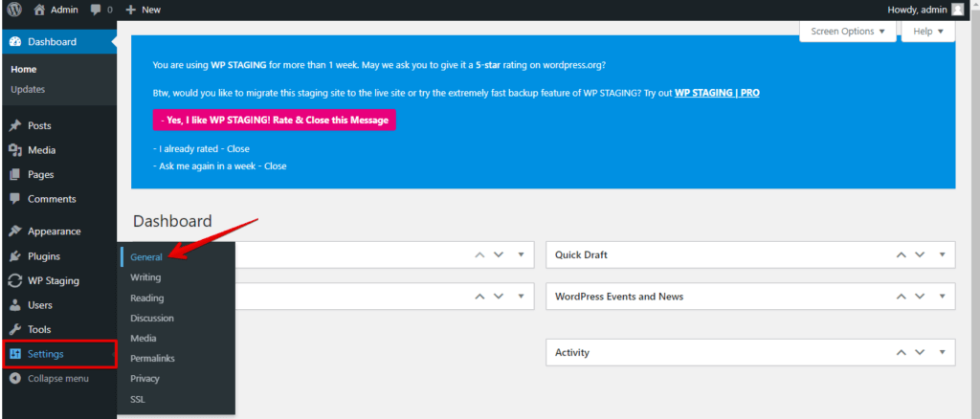Viewport: 980px width, 419px height.
Task: Click the Activity panel title
Action: click(572, 352)
